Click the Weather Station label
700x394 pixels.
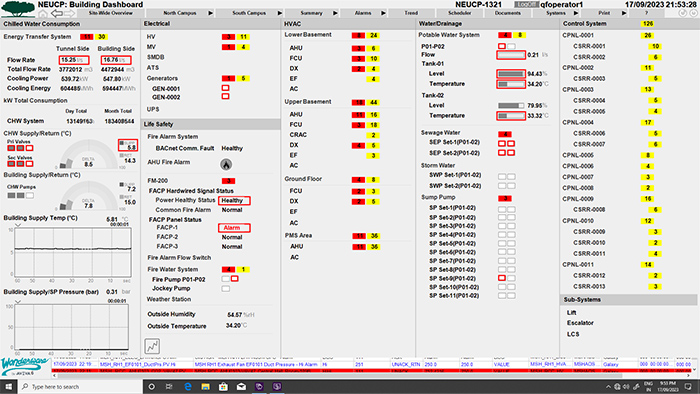(x=169, y=299)
